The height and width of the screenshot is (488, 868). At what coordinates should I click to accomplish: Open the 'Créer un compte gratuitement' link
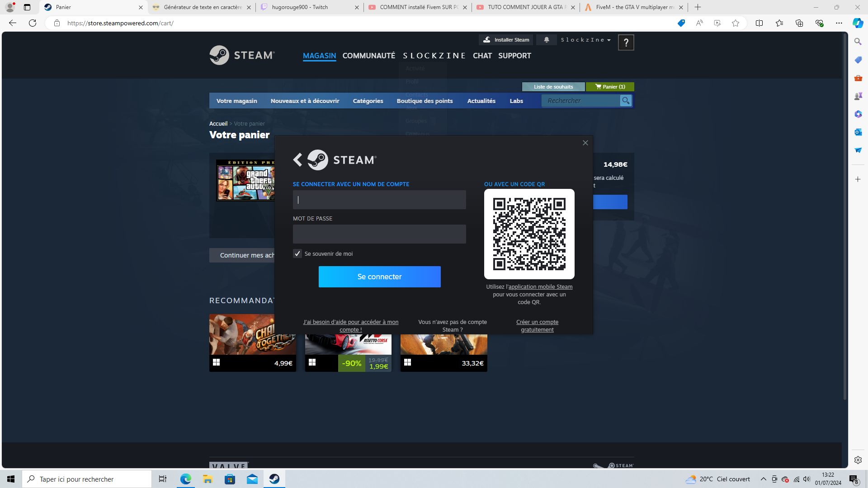pos(537,326)
